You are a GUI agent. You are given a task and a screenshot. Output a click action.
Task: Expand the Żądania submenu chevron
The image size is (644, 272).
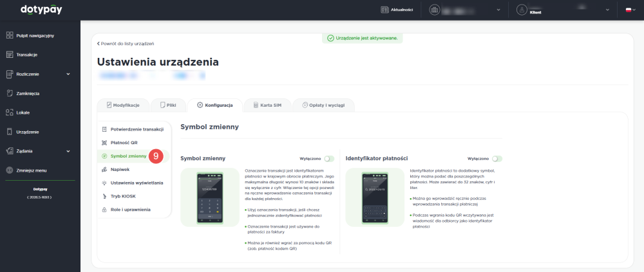[x=68, y=151]
